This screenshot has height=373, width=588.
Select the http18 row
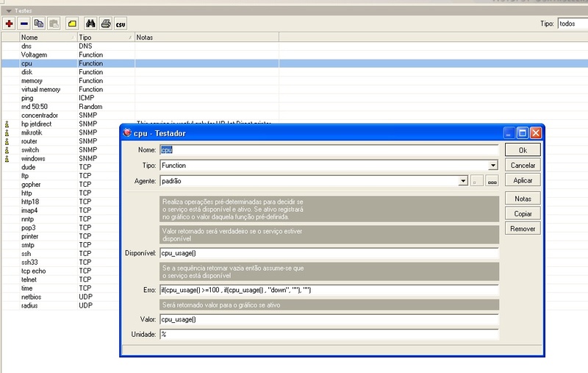tap(60, 202)
